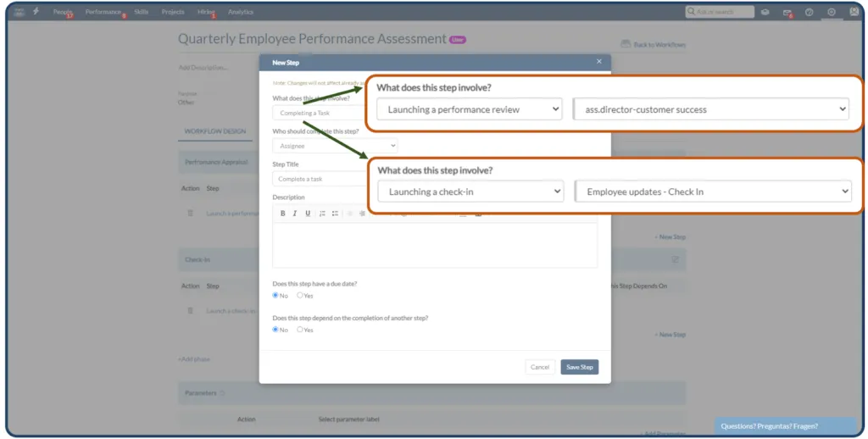The height and width of the screenshot is (439, 868).
Task: Click the Back to Workflows icon
Action: pyautogui.click(x=626, y=44)
